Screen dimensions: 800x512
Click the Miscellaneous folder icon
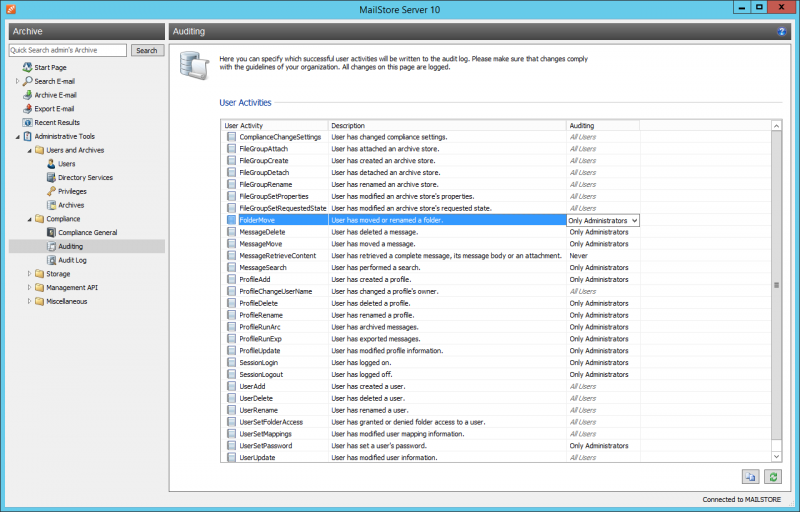[39, 301]
